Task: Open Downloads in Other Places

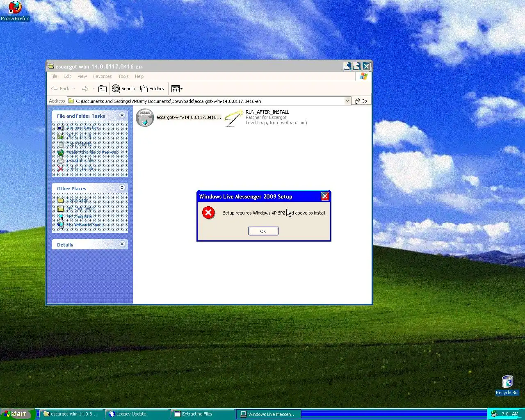Action: click(77, 200)
